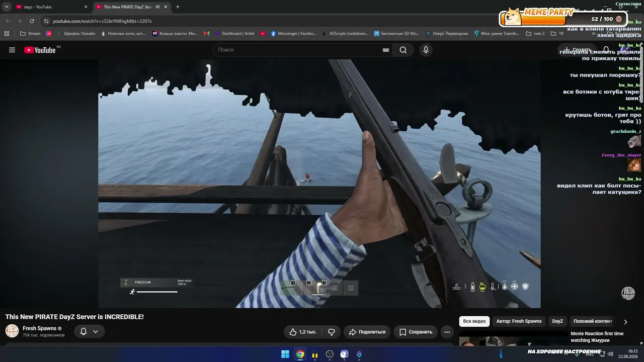Open the yellow app on taskbar
This screenshot has height=362, width=644.
coord(315,354)
